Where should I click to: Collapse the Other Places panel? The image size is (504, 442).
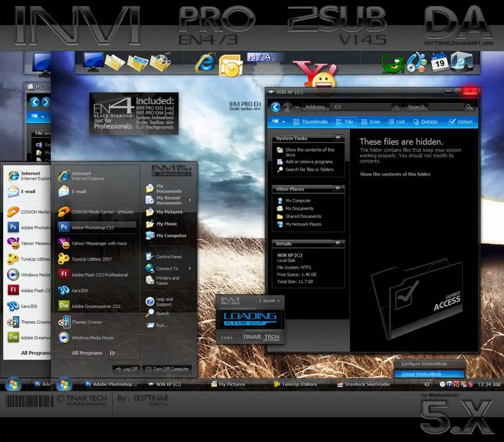tap(338, 188)
